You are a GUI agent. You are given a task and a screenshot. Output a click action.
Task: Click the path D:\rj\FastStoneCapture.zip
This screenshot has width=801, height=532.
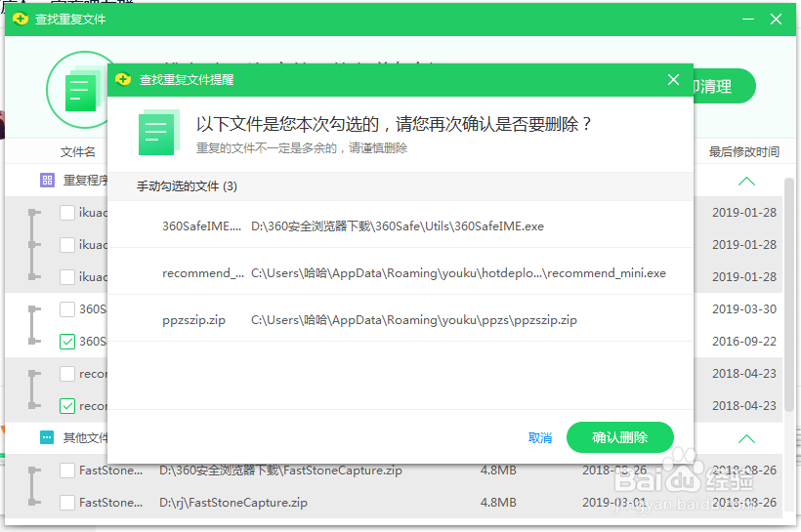(x=233, y=503)
